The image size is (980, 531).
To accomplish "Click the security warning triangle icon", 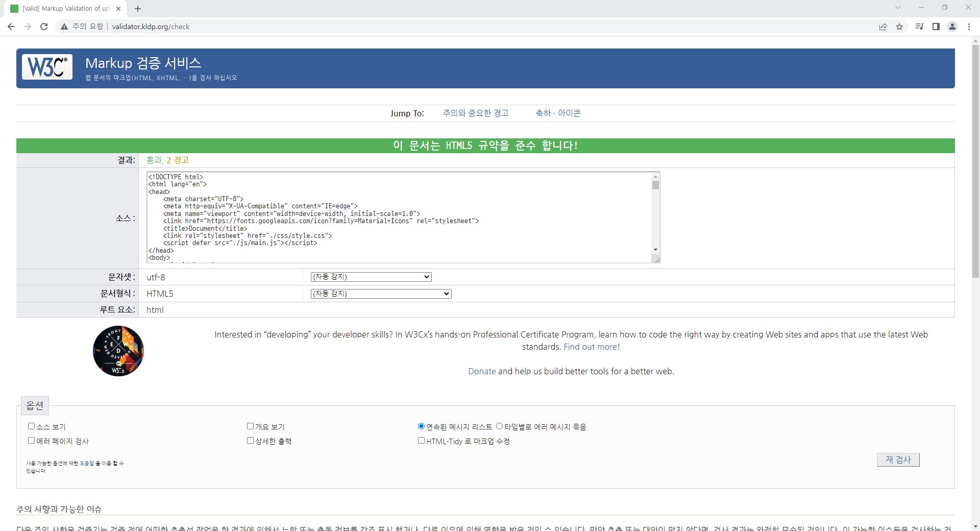I will pos(64,27).
